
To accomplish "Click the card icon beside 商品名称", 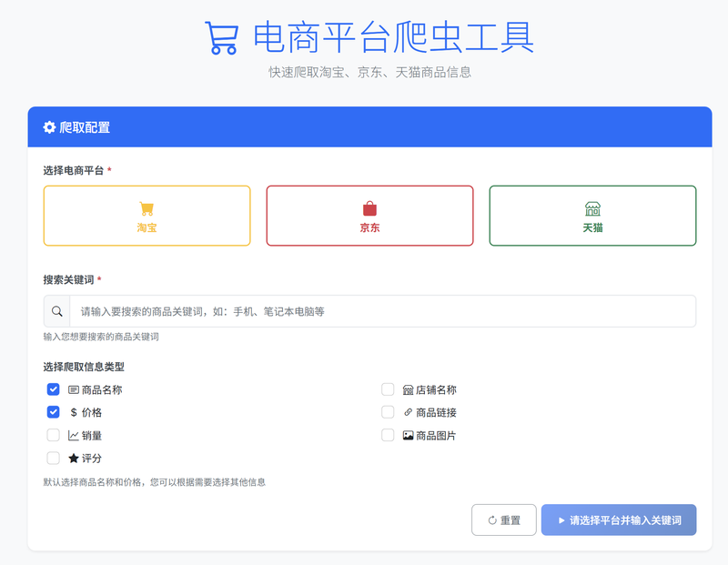I will [74, 389].
